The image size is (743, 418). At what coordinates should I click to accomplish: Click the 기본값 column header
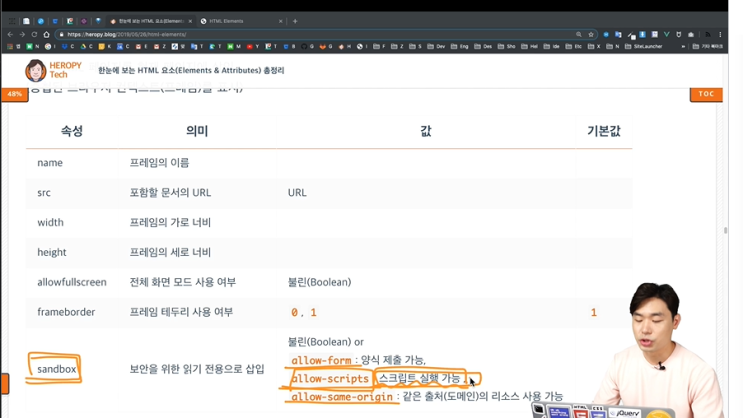click(x=604, y=131)
